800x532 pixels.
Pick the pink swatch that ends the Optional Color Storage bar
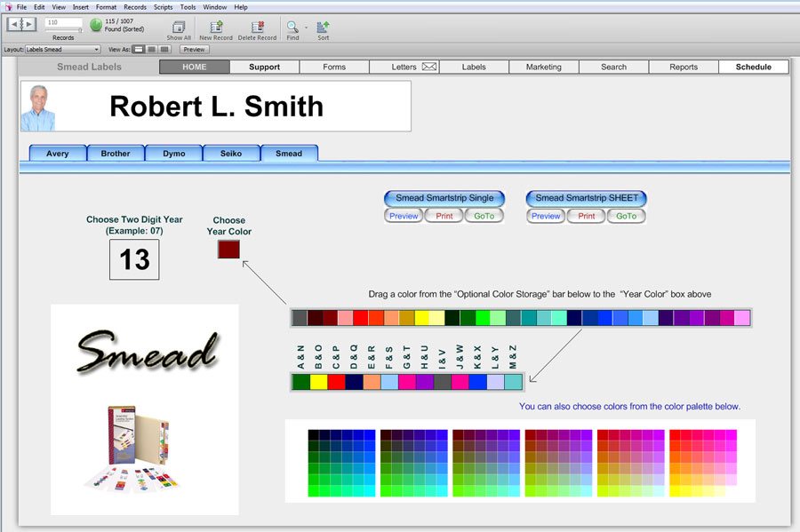click(742, 318)
